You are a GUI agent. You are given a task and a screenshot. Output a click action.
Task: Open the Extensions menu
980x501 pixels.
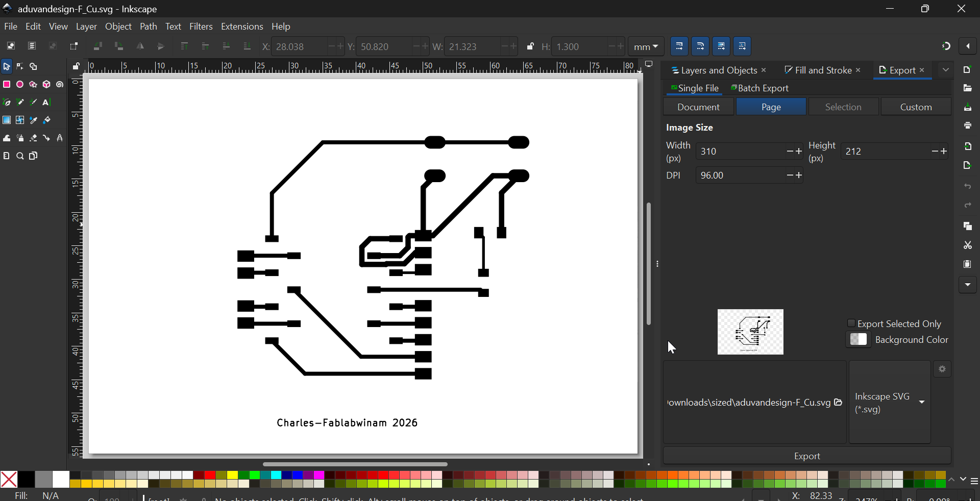(242, 27)
